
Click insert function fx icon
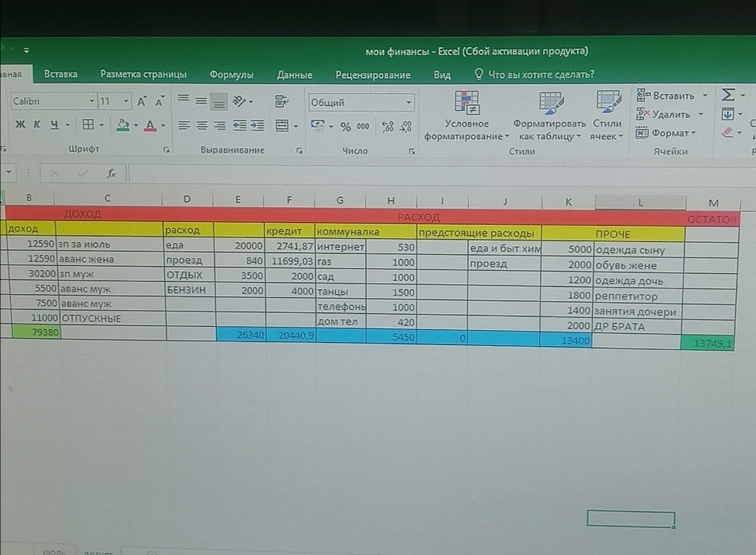(111, 173)
